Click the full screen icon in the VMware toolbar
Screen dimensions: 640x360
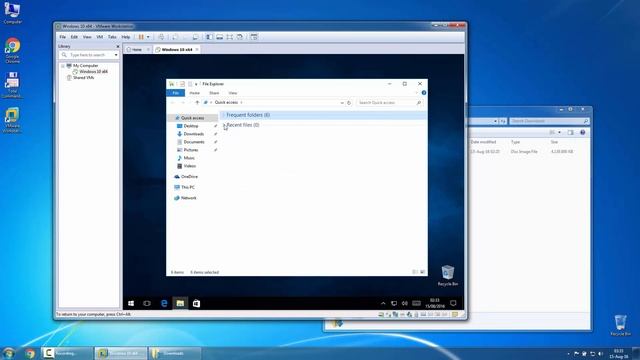(x=230, y=37)
